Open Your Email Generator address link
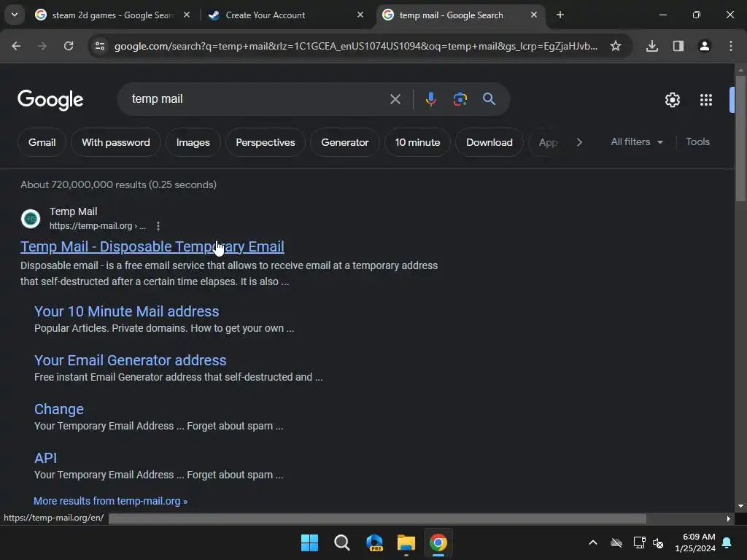This screenshot has height=560, width=747. [x=130, y=360]
